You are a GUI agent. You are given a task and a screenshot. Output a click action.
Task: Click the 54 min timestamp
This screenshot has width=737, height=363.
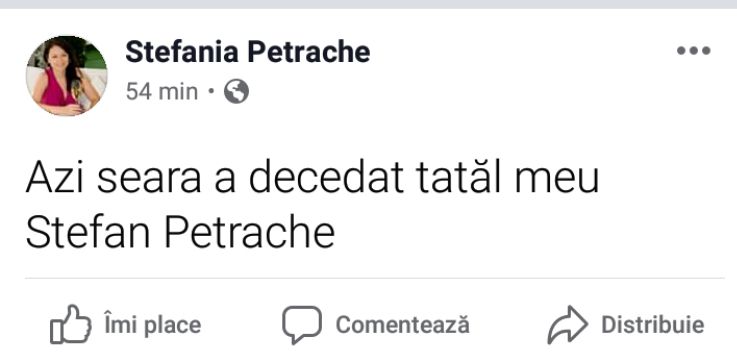(x=162, y=91)
